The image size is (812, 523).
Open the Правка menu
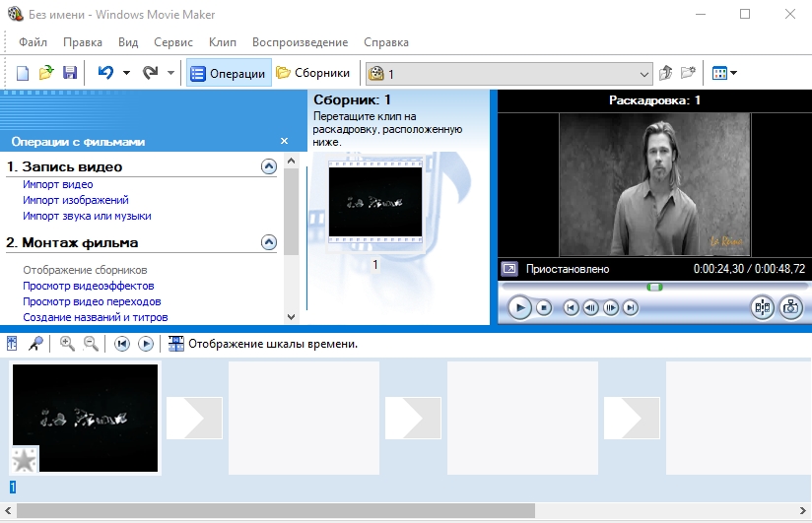point(83,42)
